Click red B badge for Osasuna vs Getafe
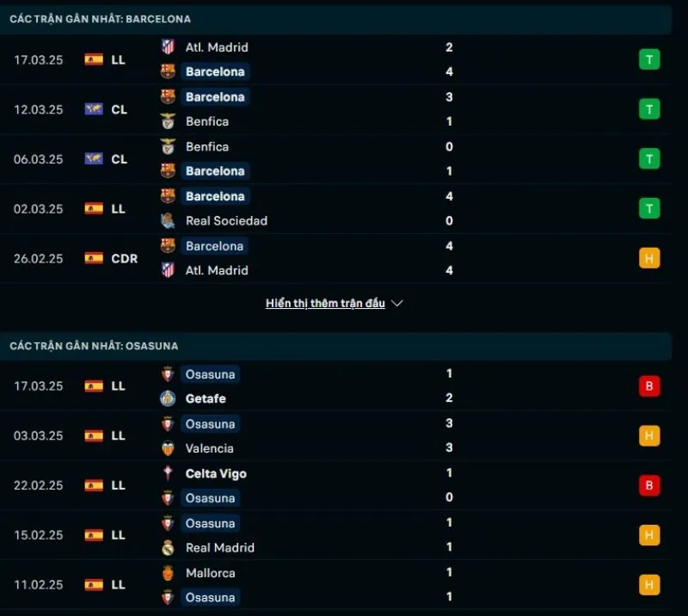The height and width of the screenshot is (616, 688). (x=649, y=386)
